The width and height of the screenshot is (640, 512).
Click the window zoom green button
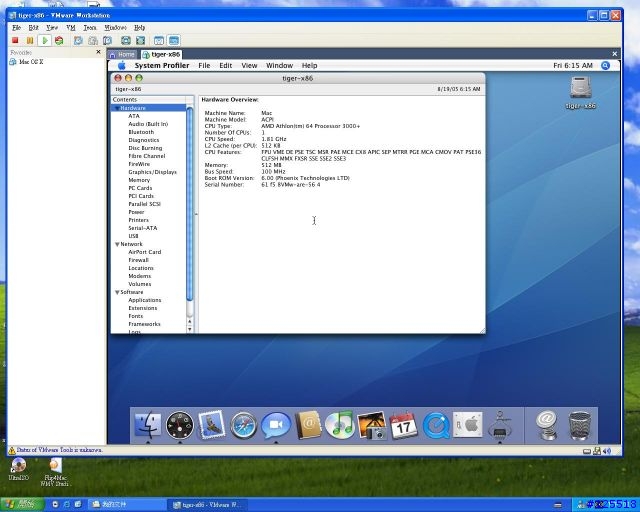[x=139, y=78]
